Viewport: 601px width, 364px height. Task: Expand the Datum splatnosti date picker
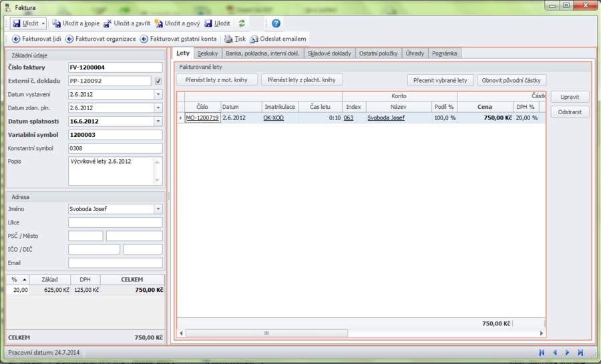click(x=158, y=121)
